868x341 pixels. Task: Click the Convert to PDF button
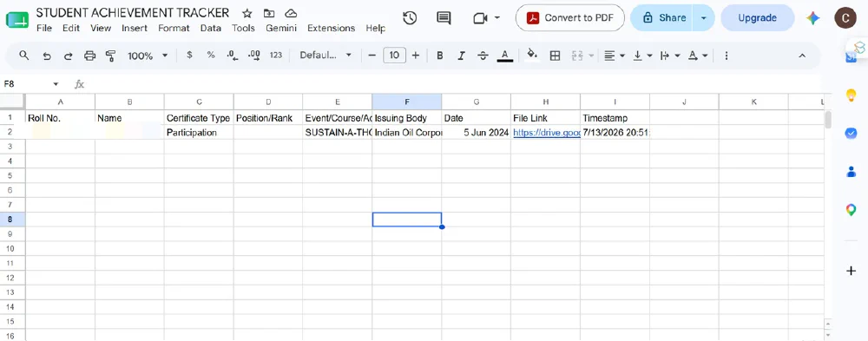tap(570, 17)
